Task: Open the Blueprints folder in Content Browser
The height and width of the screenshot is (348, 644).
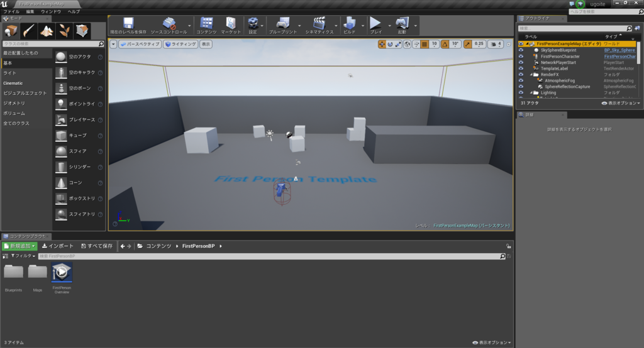Action: (x=14, y=271)
